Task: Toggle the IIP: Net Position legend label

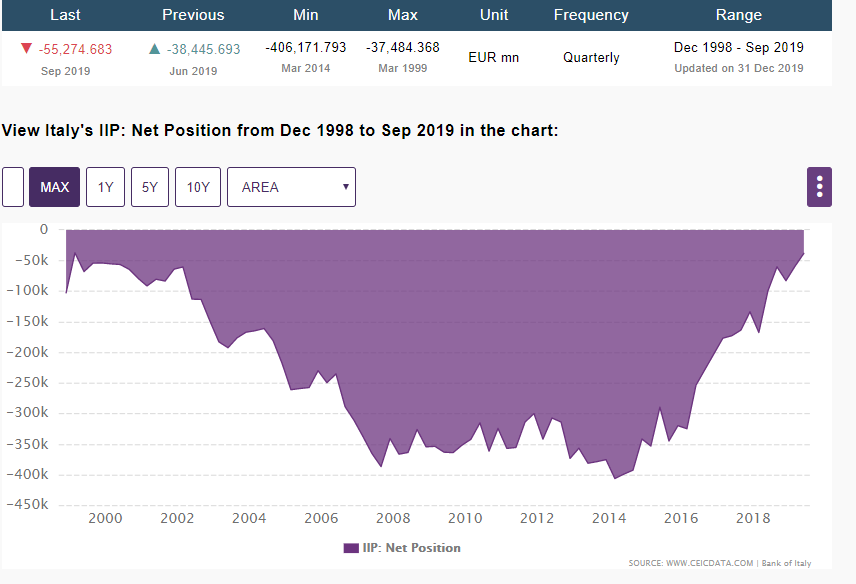Action: (411, 548)
